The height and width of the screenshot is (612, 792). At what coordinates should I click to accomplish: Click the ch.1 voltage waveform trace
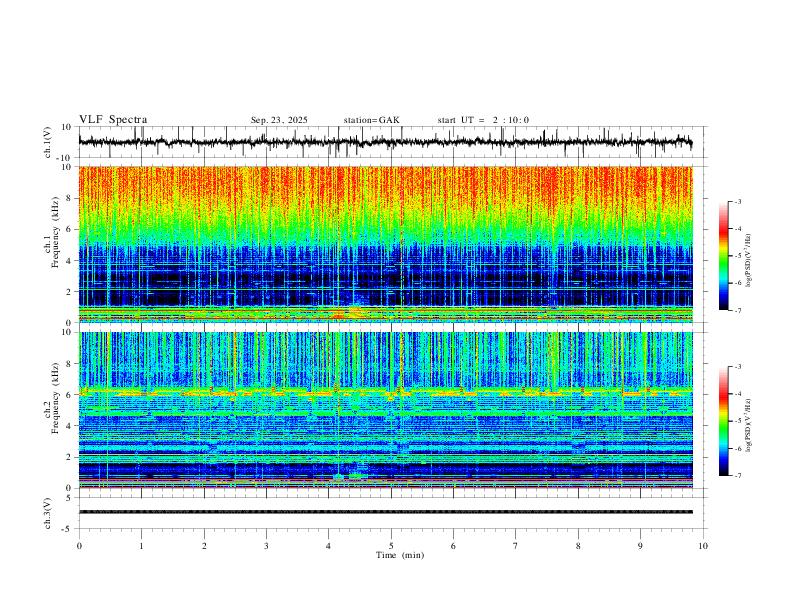pos(385,142)
